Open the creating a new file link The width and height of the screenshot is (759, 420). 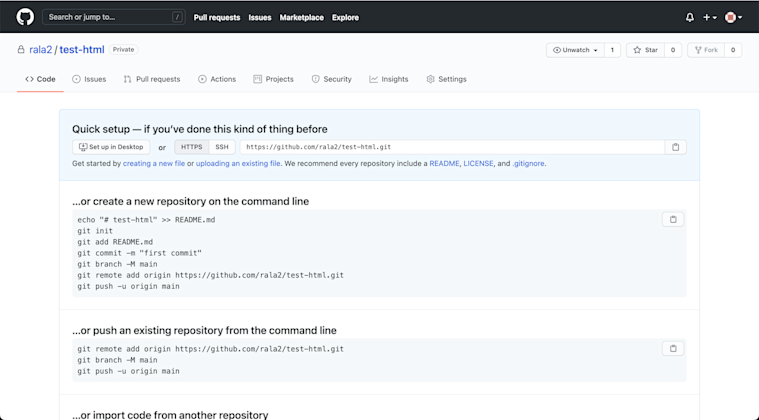(154, 164)
